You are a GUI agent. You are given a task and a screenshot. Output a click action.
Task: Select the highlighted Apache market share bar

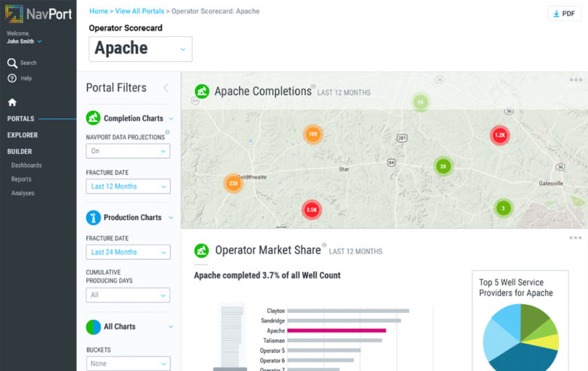pyautogui.click(x=336, y=331)
